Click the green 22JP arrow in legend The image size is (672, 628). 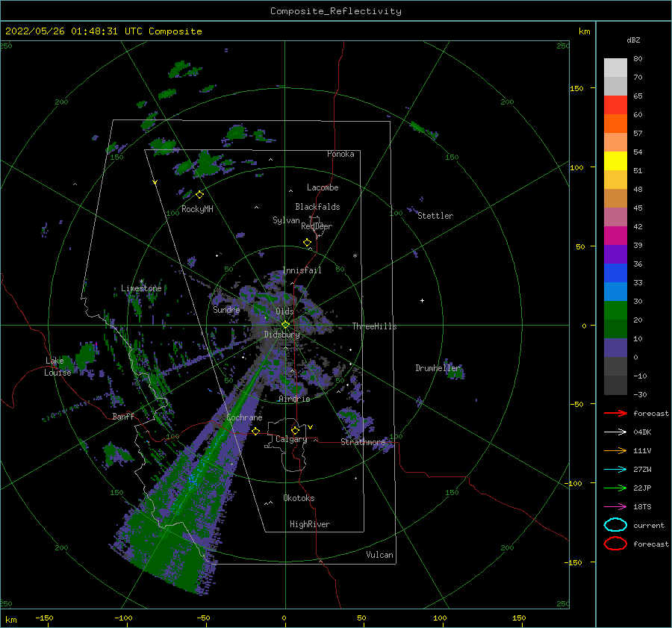[x=615, y=488]
